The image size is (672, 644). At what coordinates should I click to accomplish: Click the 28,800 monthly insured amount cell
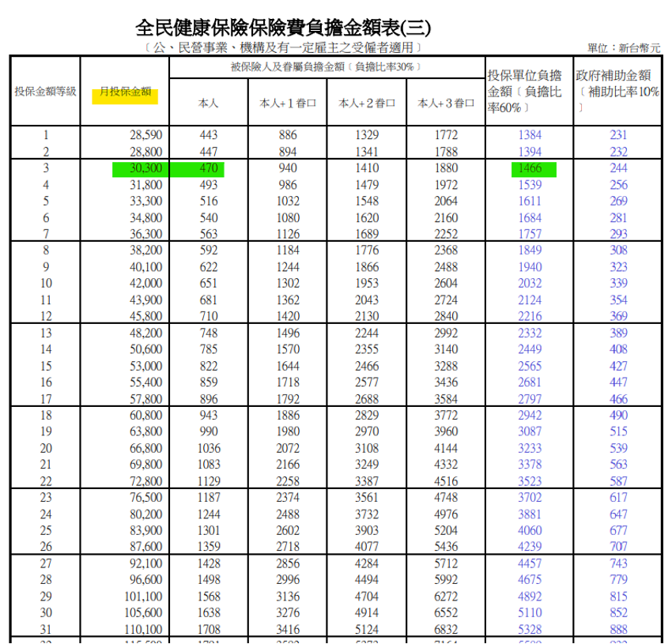(x=145, y=152)
